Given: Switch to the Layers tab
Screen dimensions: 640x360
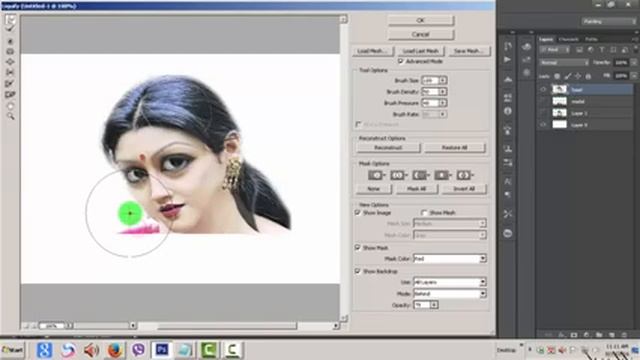Looking at the screenshot, I should [546, 39].
